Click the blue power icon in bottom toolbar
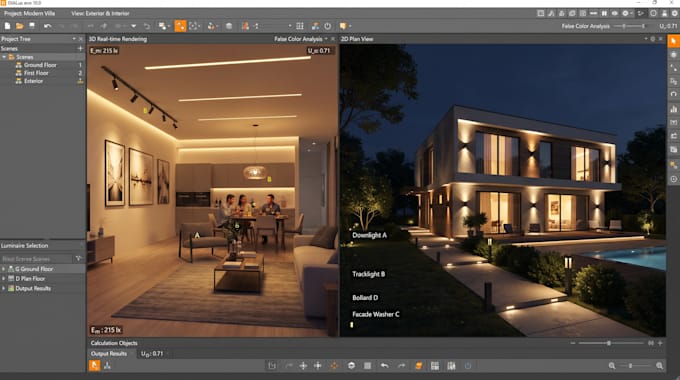 click(468, 366)
